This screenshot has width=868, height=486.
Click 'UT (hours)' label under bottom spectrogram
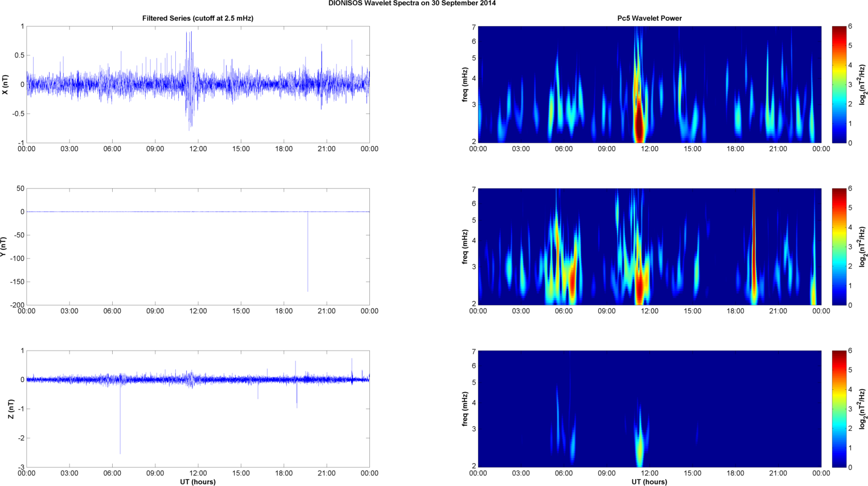pos(649,482)
